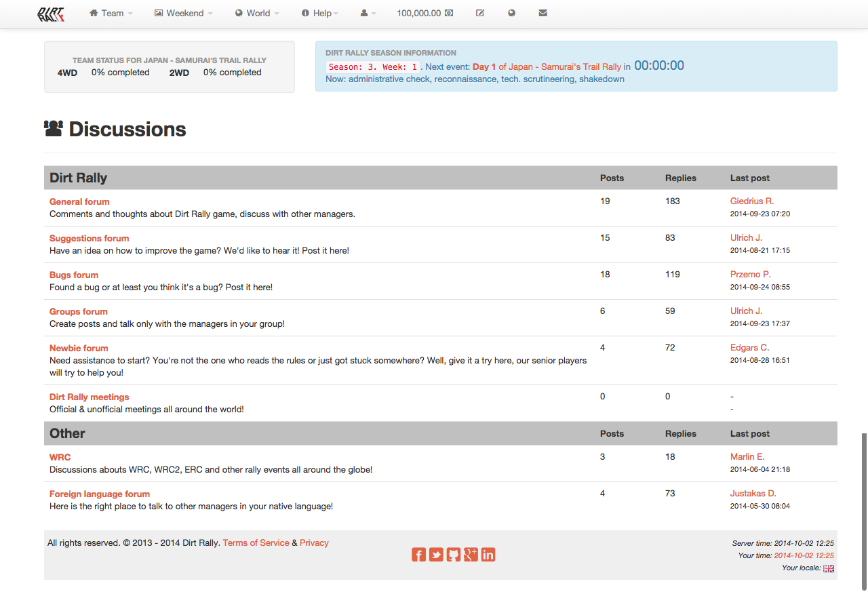
Task: Click the 'Dirt Rally' section header
Action: tap(78, 178)
